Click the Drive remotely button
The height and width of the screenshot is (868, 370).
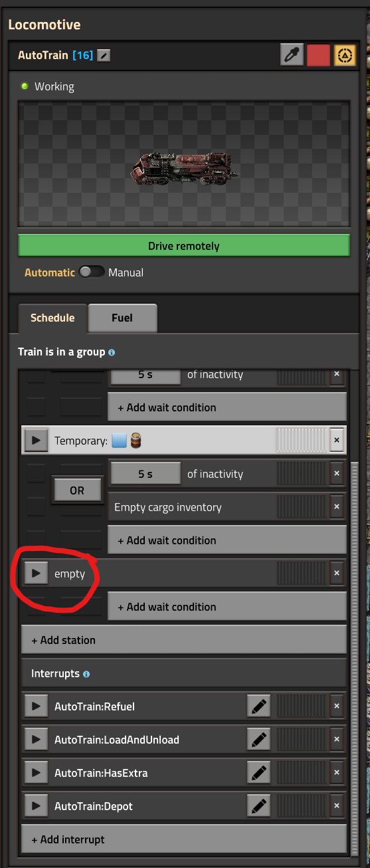(184, 246)
